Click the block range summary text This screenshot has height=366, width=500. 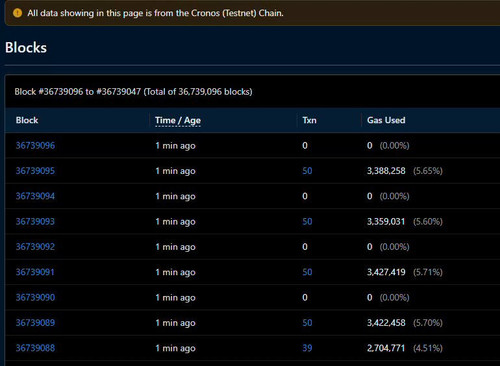[133, 92]
